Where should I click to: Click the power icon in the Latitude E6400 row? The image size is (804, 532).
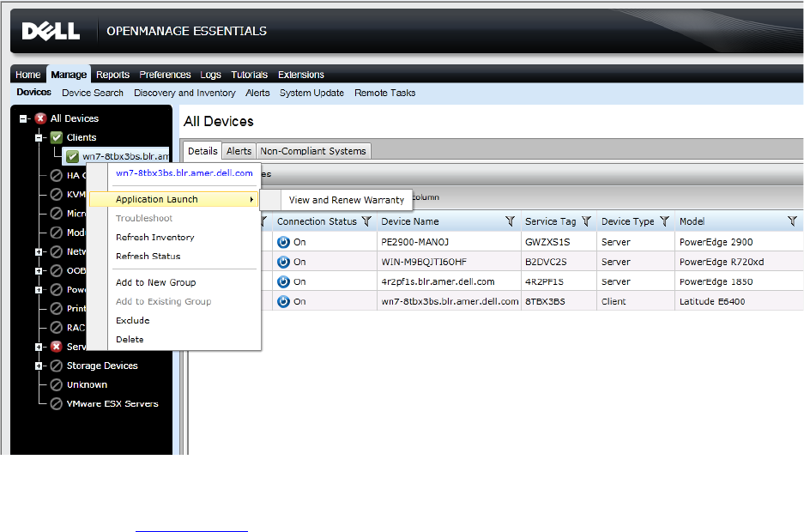[x=283, y=301]
